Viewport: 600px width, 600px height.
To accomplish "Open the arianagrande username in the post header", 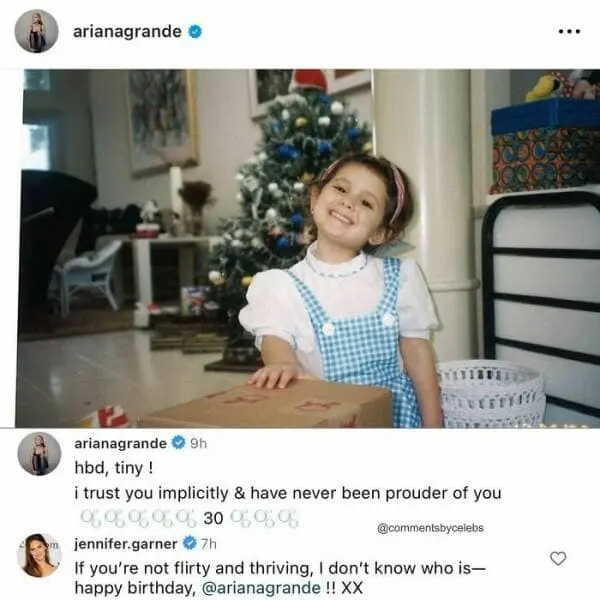I will [127, 31].
